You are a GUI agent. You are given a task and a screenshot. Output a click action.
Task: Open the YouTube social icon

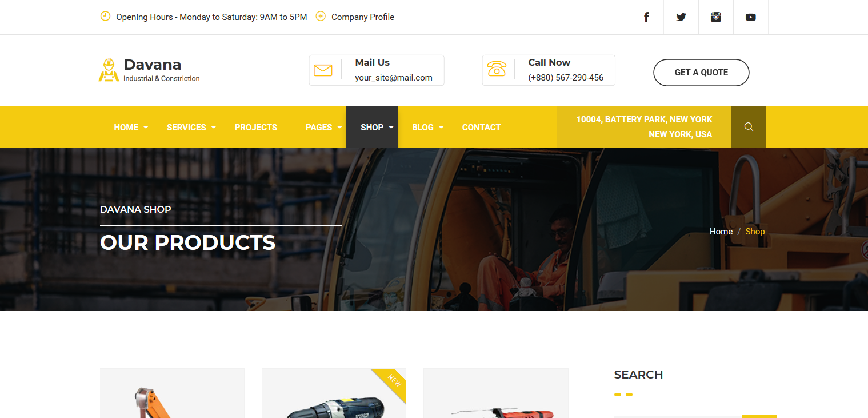pos(751,17)
